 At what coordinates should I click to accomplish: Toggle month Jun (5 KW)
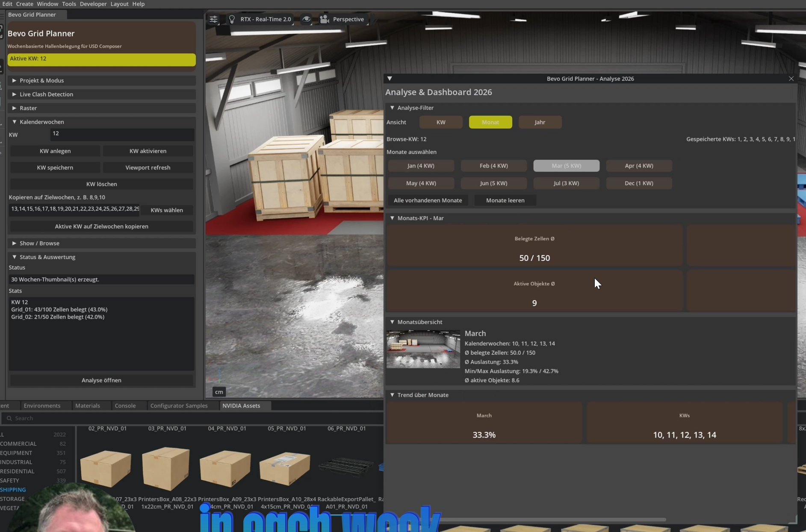tap(494, 183)
